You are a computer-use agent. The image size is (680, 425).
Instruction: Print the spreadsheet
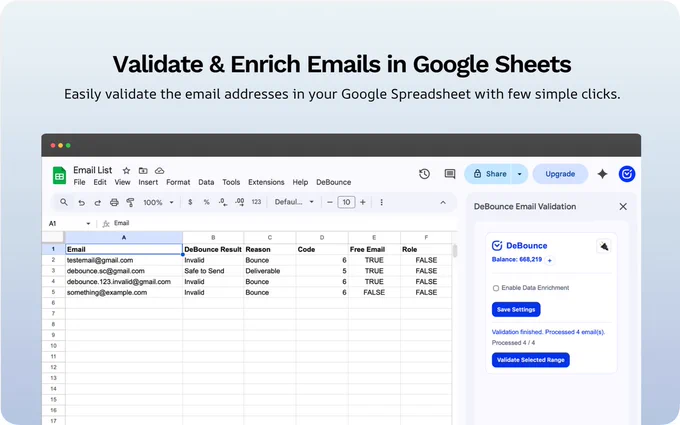[x=114, y=202]
